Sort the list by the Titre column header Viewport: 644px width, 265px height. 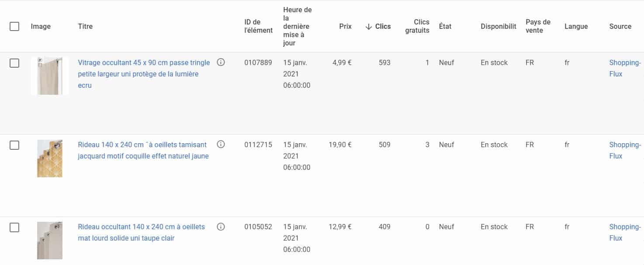[x=85, y=26]
